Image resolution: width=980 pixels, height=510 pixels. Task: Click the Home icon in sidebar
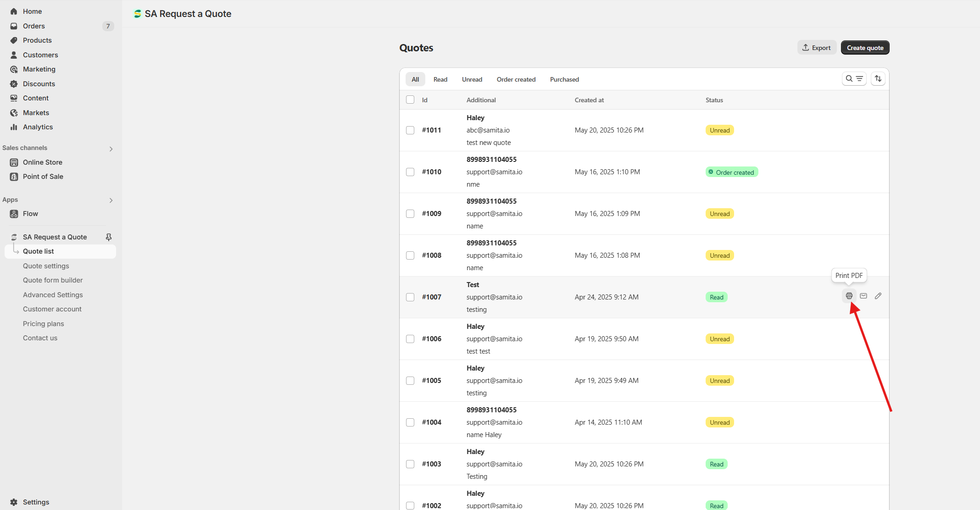14,11
